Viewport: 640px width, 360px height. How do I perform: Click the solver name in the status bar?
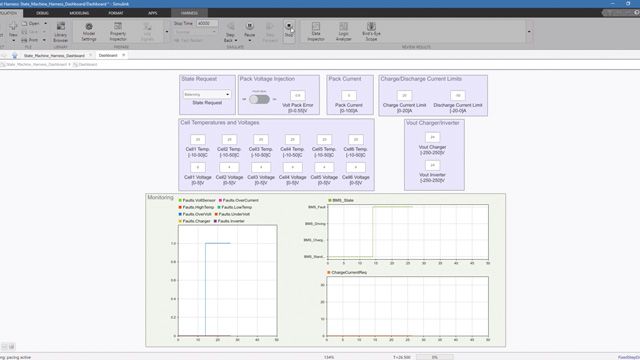click(x=629, y=357)
